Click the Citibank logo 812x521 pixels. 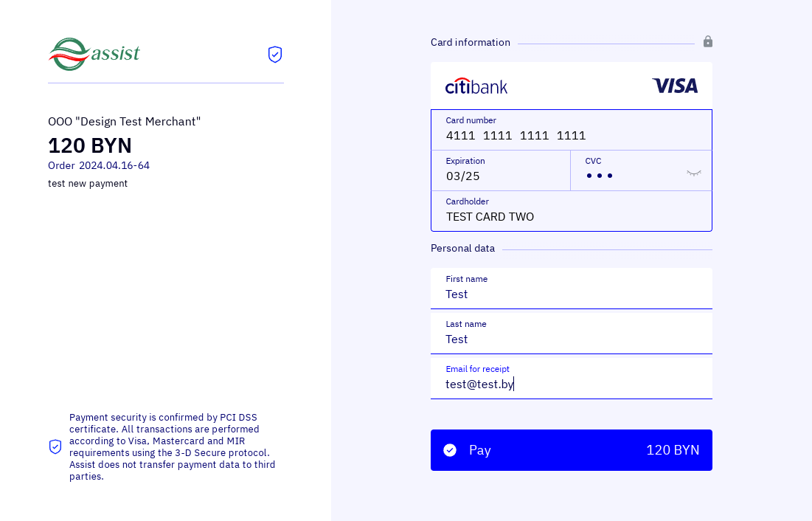coord(476,86)
